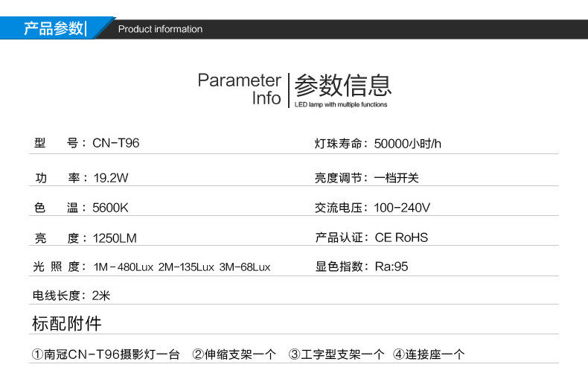Click the 产品参数 blue header label
This screenshot has width=588, height=379.
[x=53, y=28]
